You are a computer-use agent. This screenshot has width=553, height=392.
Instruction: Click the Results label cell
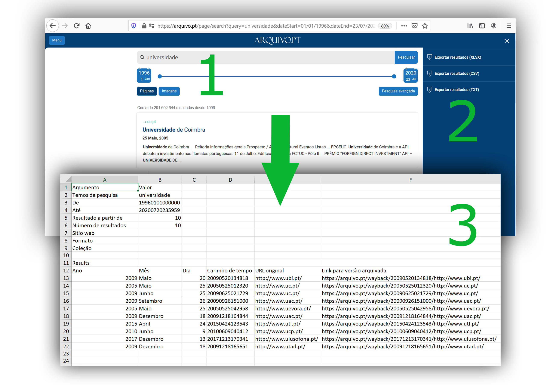click(105, 263)
